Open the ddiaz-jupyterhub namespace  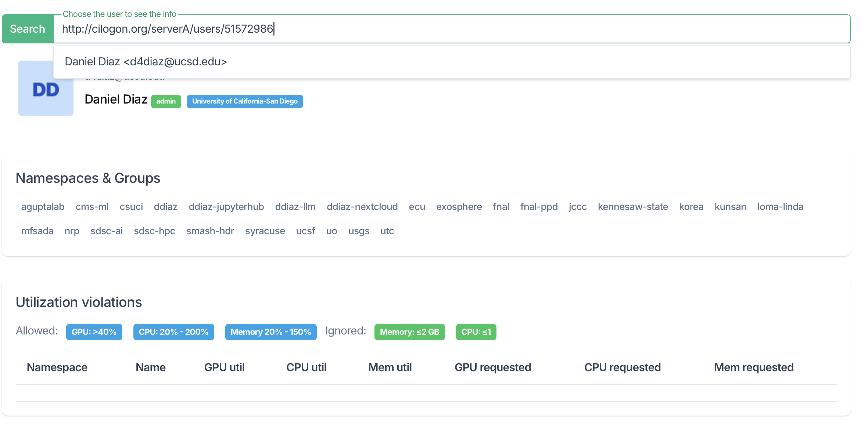pyautogui.click(x=226, y=207)
